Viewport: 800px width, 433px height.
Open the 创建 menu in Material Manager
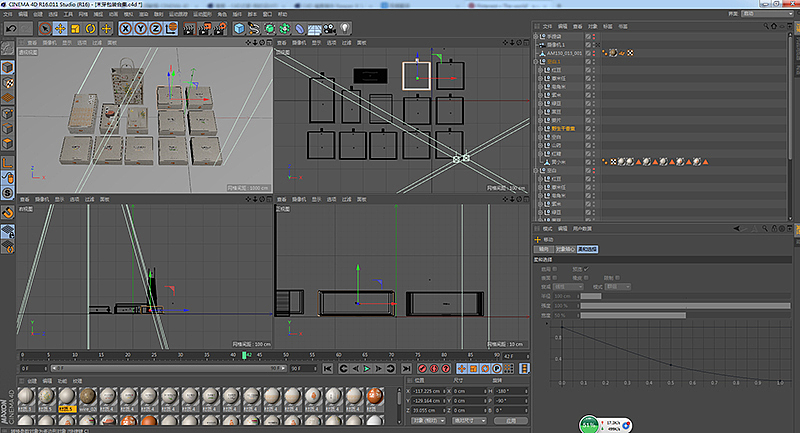coord(32,381)
